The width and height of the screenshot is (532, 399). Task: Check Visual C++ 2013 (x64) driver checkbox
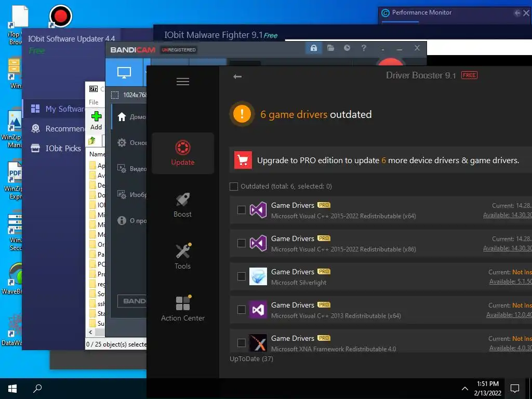(x=241, y=310)
